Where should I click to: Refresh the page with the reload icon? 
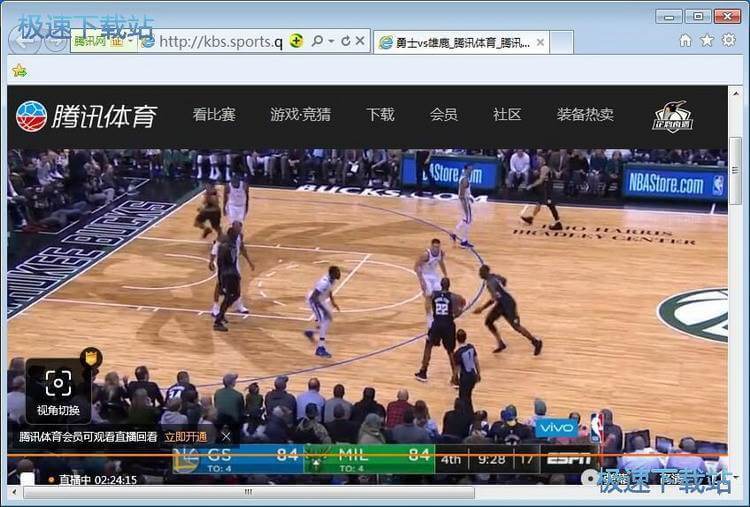(x=346, y=41)
